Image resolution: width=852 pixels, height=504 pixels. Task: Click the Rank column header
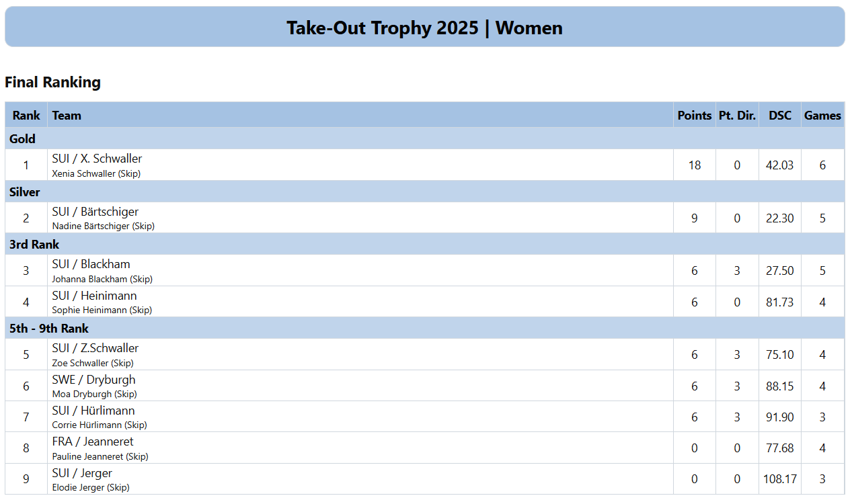point(26,116)
